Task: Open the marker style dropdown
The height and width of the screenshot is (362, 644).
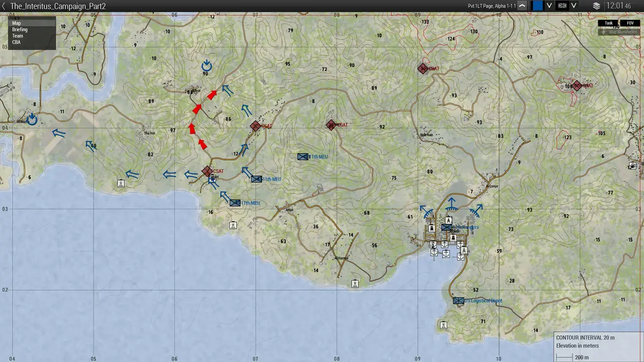Action: [x=573, y=5]
